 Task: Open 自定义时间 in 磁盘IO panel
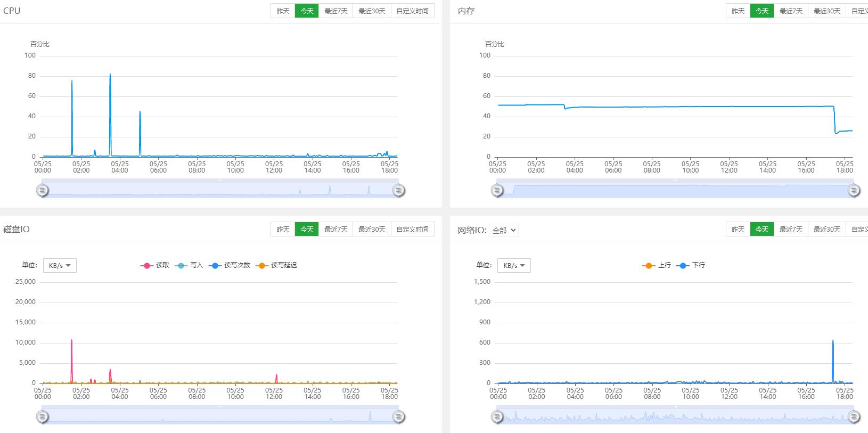(412, 229)
